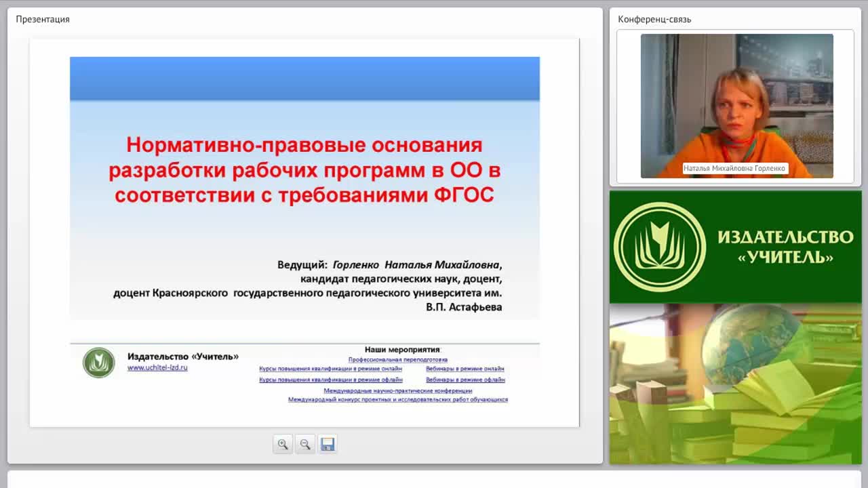Select the Конференц-связь panel title
Screen dimensions: 868x488
[654, 19]
